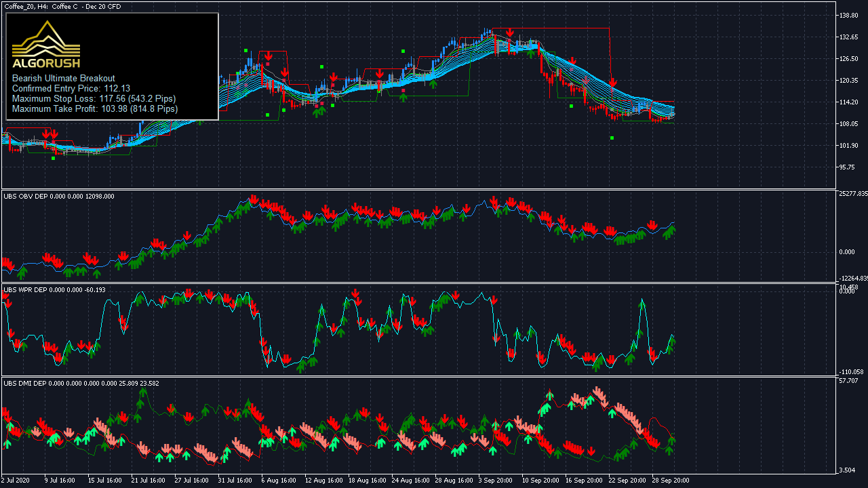The width and height of the screenshot is (868, 488).
Task: Click the '3 Sep 20:00' time label
Action: (496, 480)
